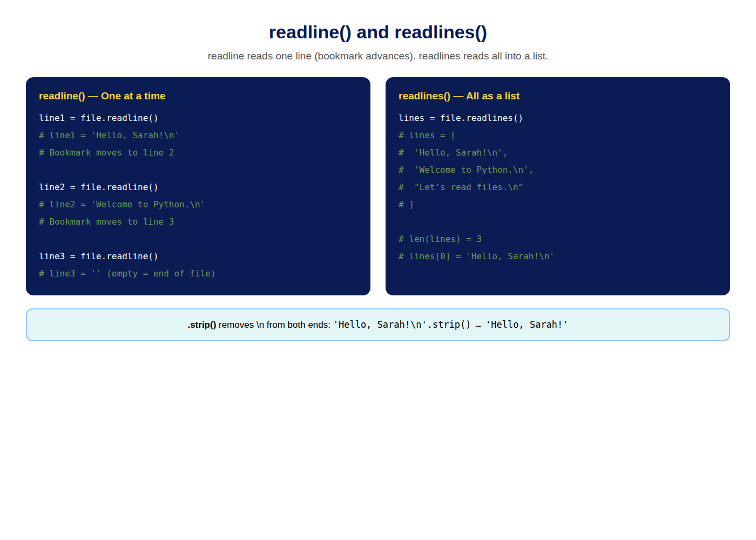This screenshot has height=540, width=756.
Task: Click the code line 'line2 = file.readline()'
Action: (x=98, y=187)
